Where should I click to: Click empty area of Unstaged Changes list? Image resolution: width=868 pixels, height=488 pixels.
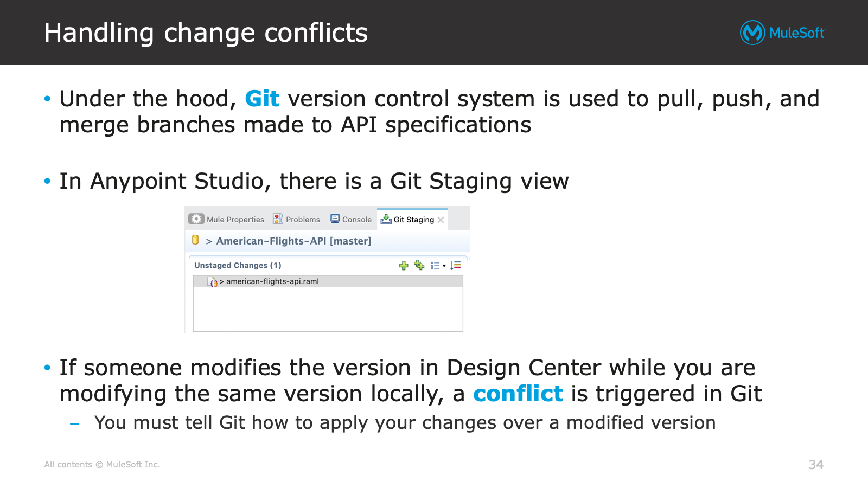[328, 309]
